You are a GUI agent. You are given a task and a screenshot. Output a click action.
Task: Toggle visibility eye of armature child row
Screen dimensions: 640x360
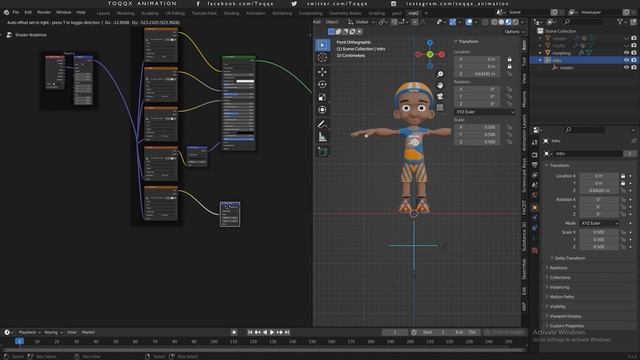626,67
